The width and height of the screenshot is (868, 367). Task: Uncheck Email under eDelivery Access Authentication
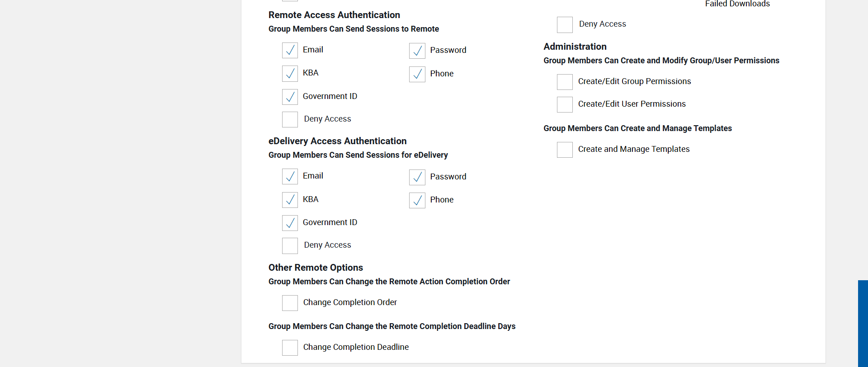click(x=290, y=176)
